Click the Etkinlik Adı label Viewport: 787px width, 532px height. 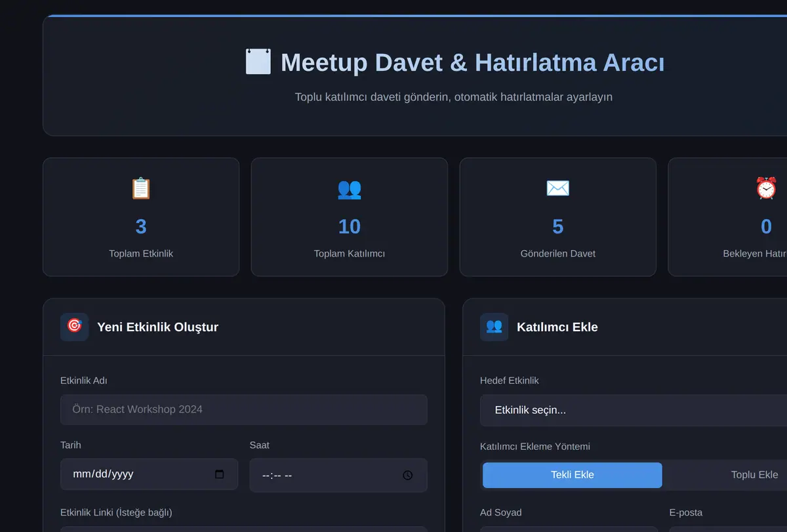(84, 380)
